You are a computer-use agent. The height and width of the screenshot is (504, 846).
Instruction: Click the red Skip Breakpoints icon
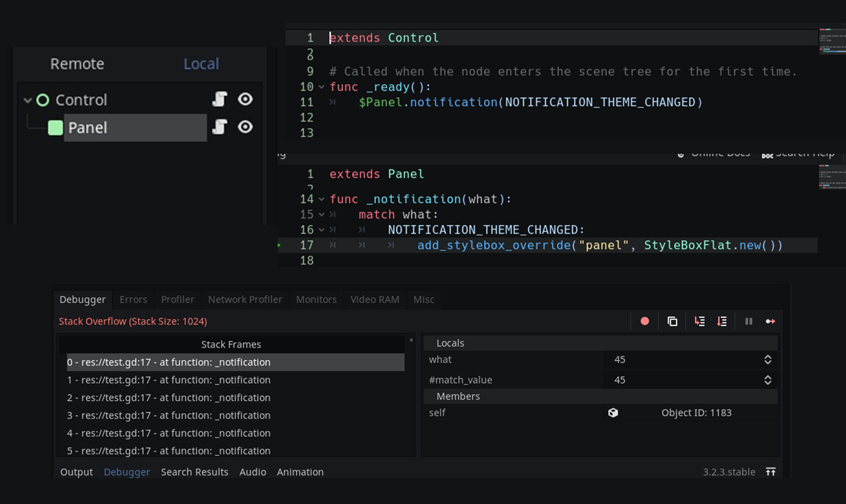[644, 321]
